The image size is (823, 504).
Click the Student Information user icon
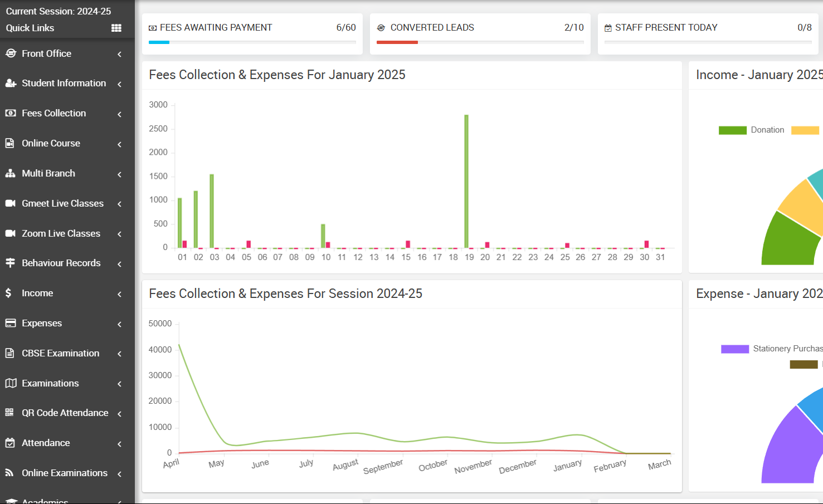tap(11, 83)
